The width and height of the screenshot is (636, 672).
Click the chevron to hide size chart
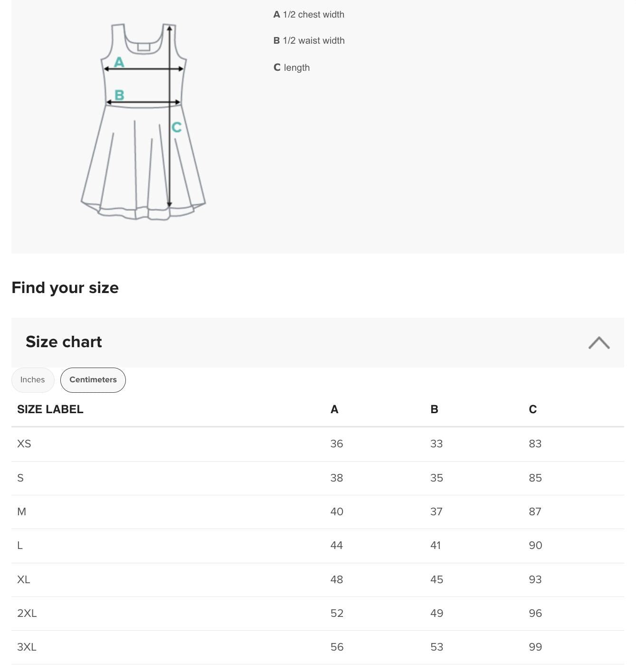[599, 342]
